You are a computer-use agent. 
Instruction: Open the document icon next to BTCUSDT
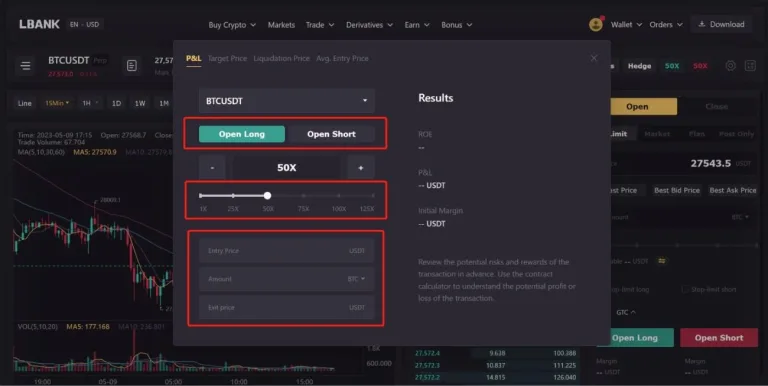tap(132, 65)
